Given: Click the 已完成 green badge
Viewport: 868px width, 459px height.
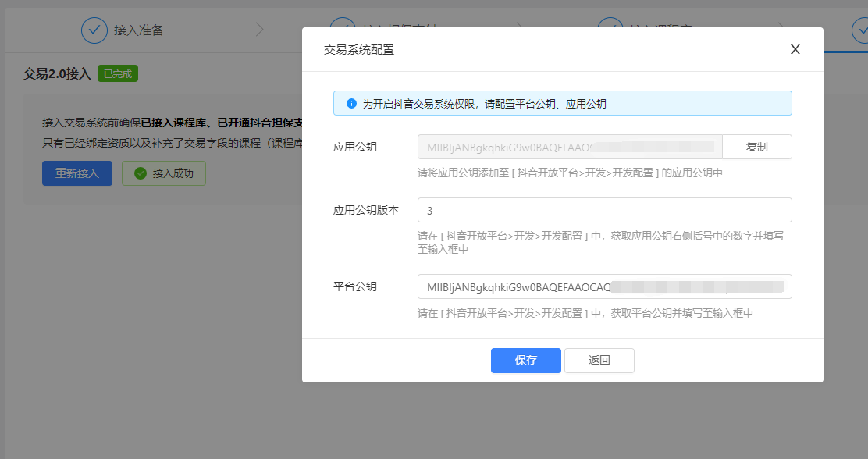Looking at the screenshot, I should click(x=118, y=73).
